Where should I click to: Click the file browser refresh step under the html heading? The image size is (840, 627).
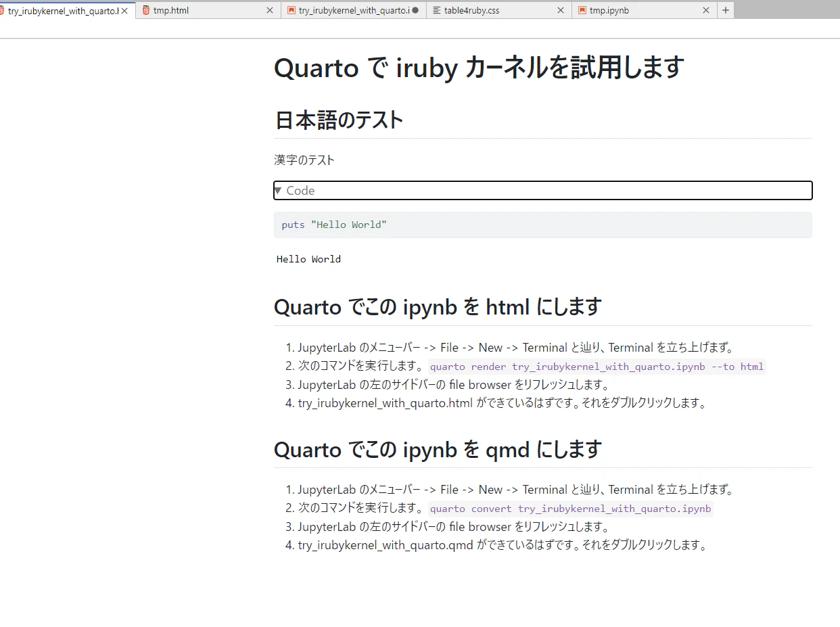coord(454,385)
